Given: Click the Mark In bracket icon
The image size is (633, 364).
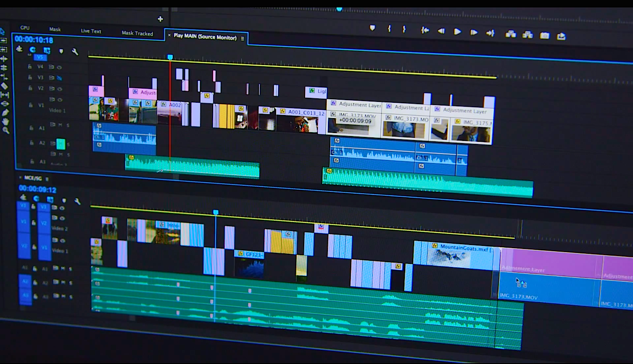Looking at the screenshot, I should pyautogui.click(x=389, y=29).
